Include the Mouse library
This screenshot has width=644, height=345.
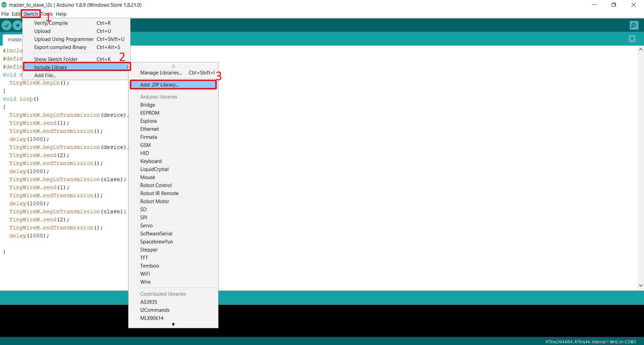click(173, 177)
